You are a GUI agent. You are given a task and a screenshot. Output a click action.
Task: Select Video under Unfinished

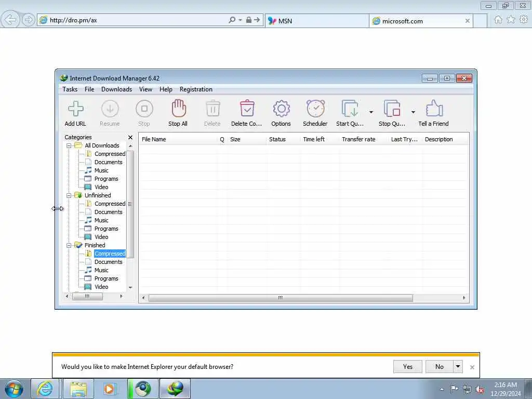pyautogui.click(x=101, y=237)
